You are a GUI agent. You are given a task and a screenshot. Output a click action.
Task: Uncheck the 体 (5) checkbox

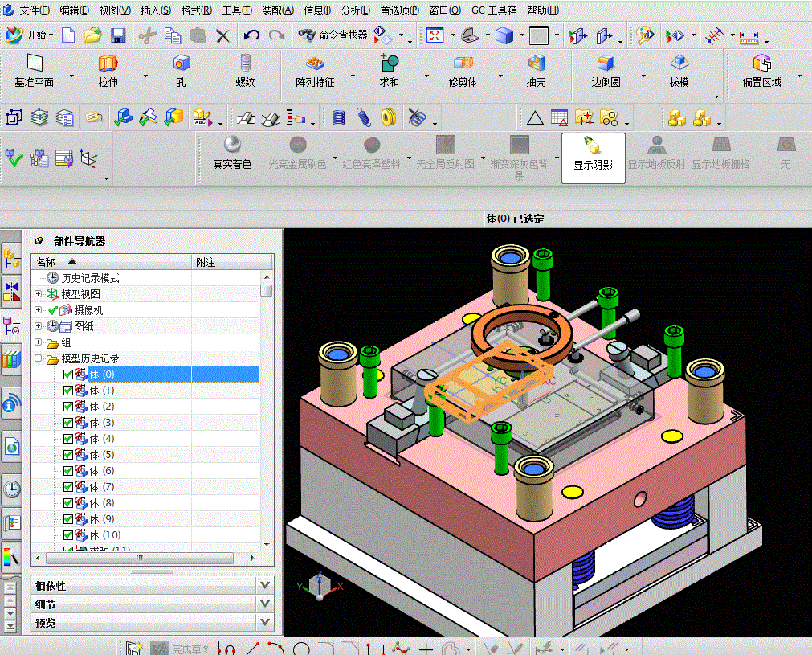pyautogui.click(x=67, y=454)
